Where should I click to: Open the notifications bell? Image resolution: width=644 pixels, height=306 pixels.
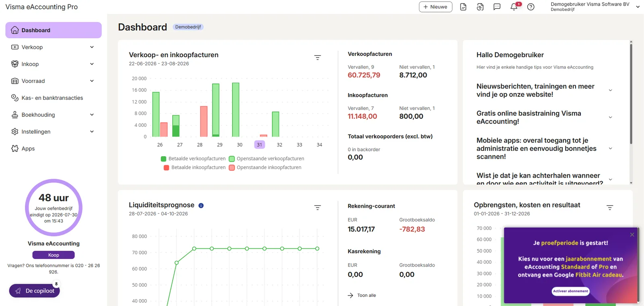(x=514, y=7)
